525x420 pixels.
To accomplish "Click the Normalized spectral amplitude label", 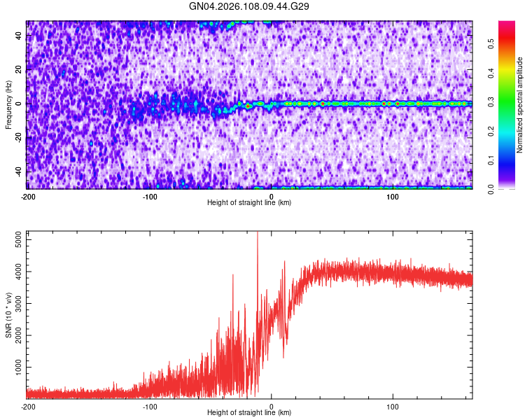I will pos(519,105).
